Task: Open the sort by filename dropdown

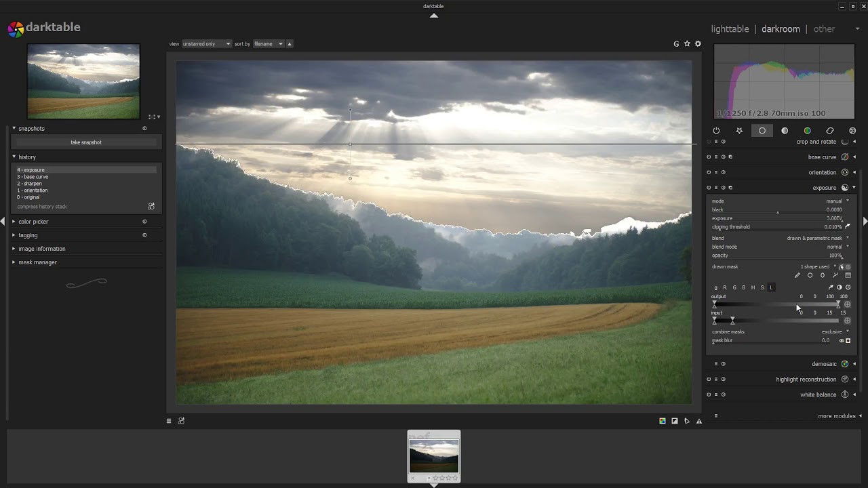Action: click(268, 43)
